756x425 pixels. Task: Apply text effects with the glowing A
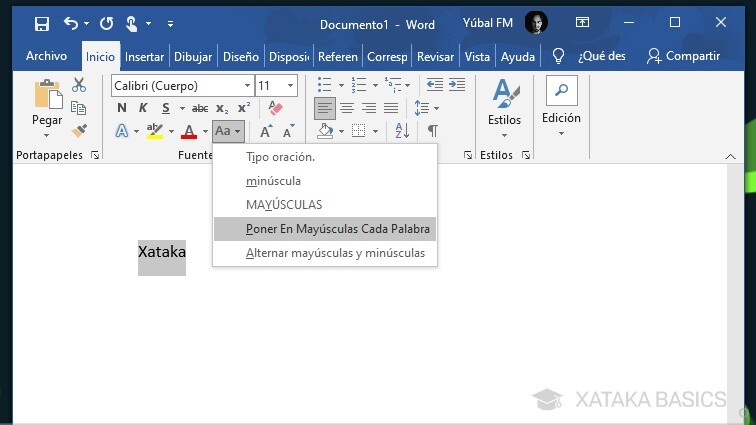[122, 131]
